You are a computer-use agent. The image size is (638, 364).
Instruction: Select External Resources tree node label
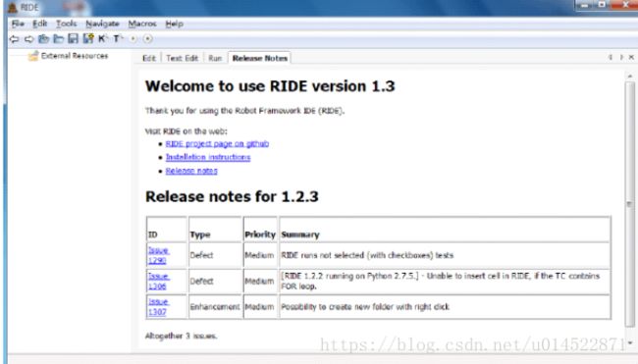tap(75, 56)
